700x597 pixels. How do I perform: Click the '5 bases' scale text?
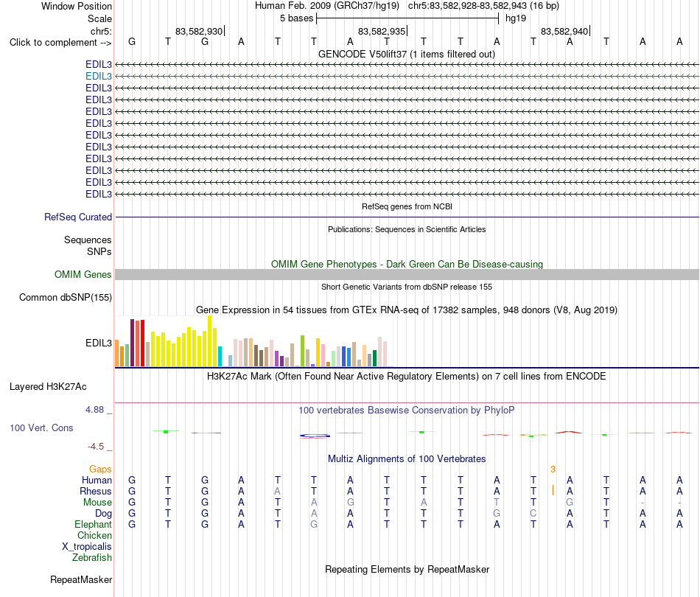pyautogui.click(x=296, y=18)
